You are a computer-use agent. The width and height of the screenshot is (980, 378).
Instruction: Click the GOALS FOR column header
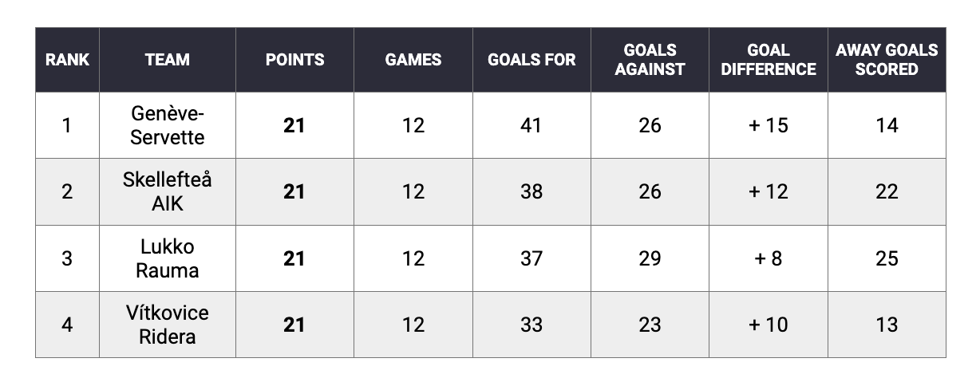pos(531,60)
